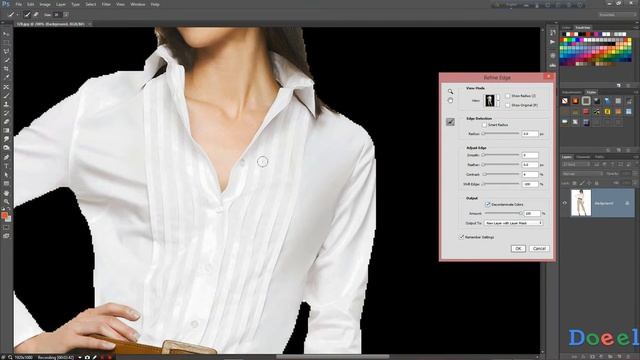Click the Decontaminate Amount slider
Image resolution: width=640 pixels, height=360 pixels.
[503, 213]
